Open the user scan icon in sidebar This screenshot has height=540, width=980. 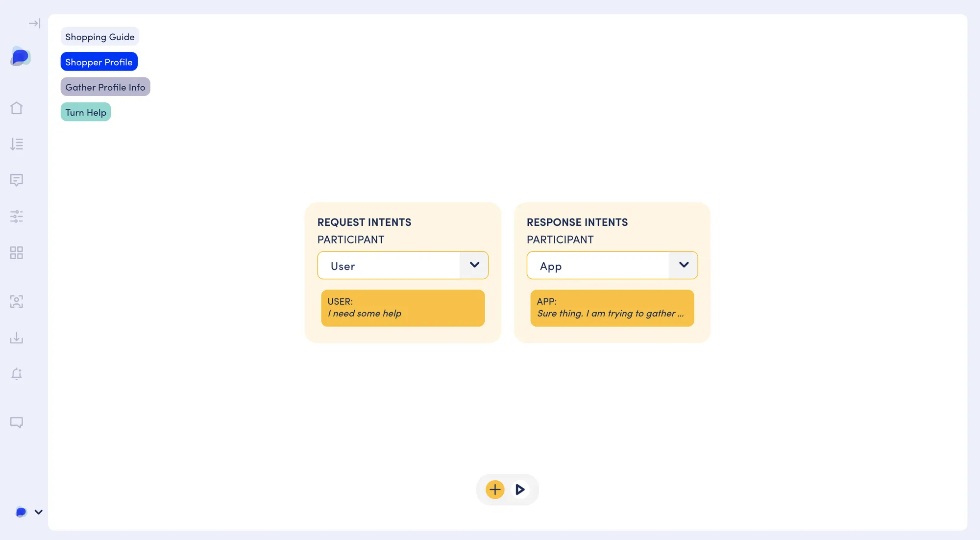point(17,301)
